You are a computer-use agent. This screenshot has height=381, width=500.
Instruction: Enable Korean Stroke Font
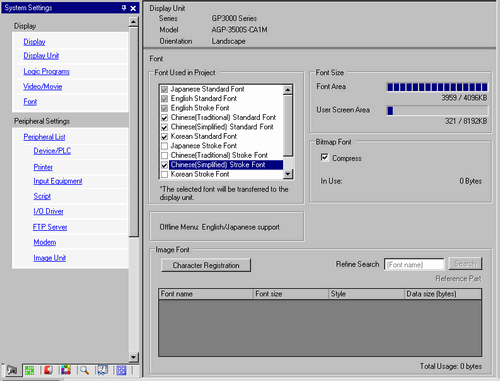coord(164,174)
